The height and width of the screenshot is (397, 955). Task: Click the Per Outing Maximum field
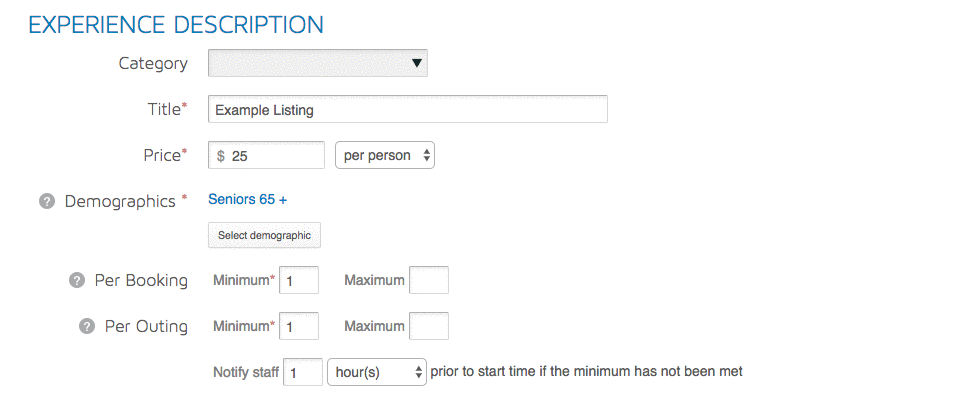[x=429, y=326]
